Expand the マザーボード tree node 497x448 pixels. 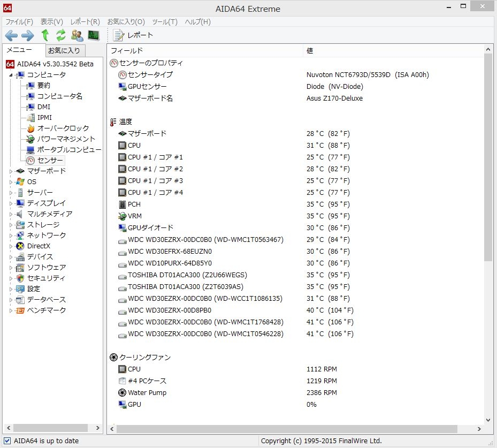[x=10, y=171]
